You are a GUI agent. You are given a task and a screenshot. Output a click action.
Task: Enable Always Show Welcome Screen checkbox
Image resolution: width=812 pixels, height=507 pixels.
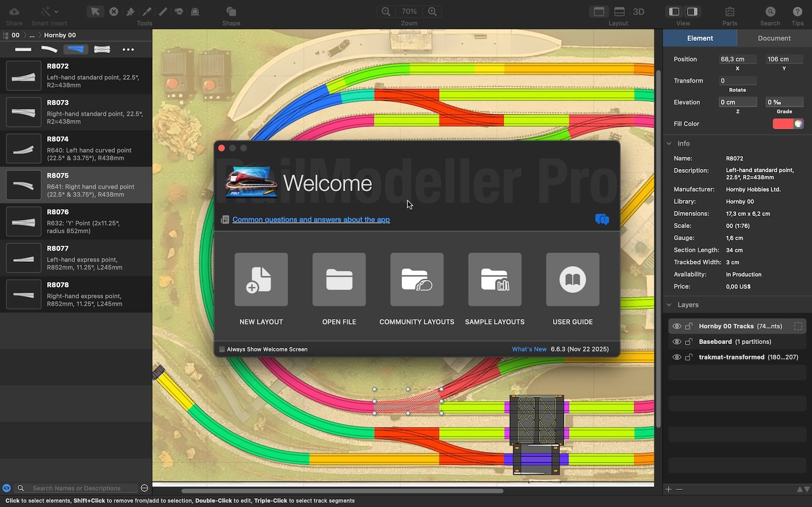[222, 349]
